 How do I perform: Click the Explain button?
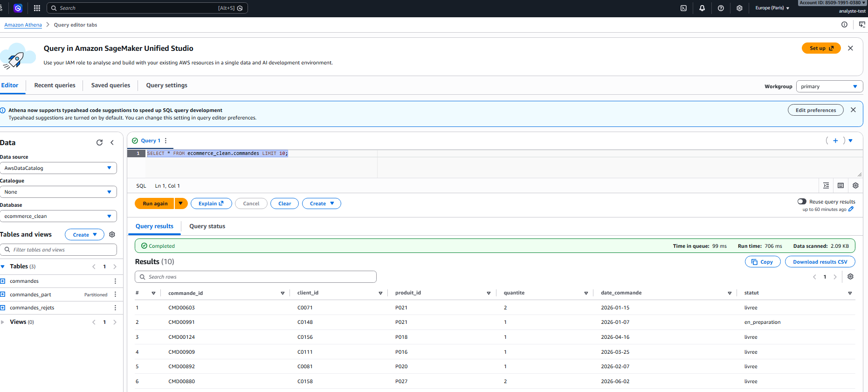pyautogui.click(x=211, y=203)
